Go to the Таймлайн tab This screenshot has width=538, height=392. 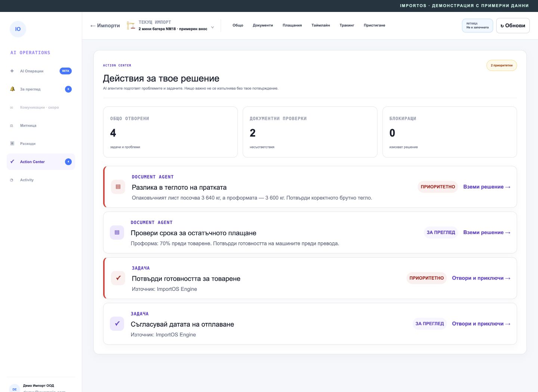pyautogui.click(x=321, y=25)
